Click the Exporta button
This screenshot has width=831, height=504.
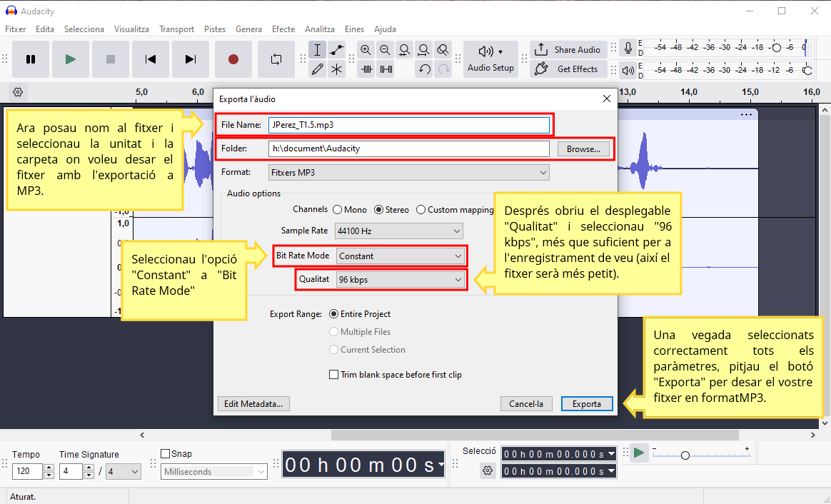(x=587, y=404)
